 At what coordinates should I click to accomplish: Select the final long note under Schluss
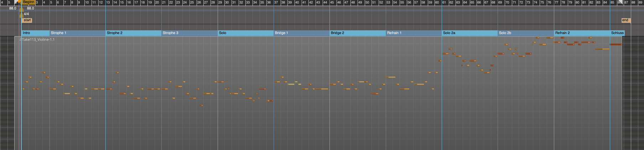click(x=616, y=44)
